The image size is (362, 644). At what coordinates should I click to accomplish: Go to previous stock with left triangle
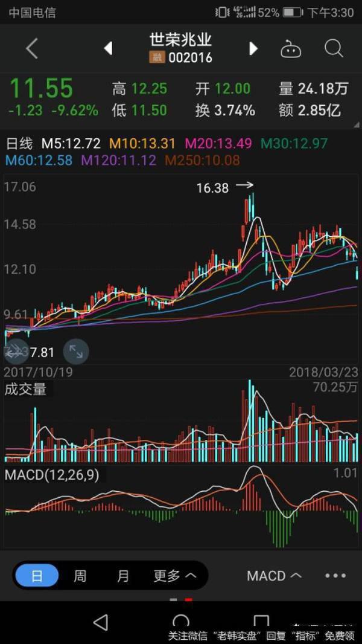pos(109,48)
